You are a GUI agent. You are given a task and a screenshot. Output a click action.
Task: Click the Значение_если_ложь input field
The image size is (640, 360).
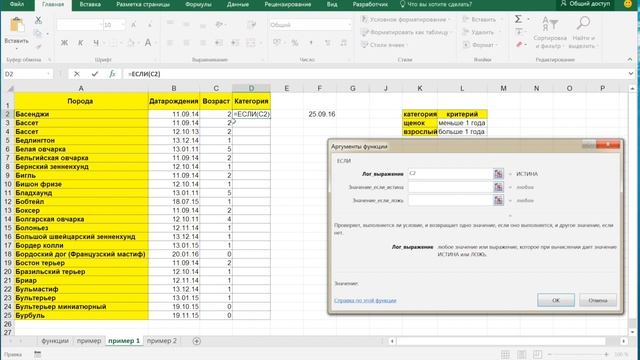click(x=450, y=200)
